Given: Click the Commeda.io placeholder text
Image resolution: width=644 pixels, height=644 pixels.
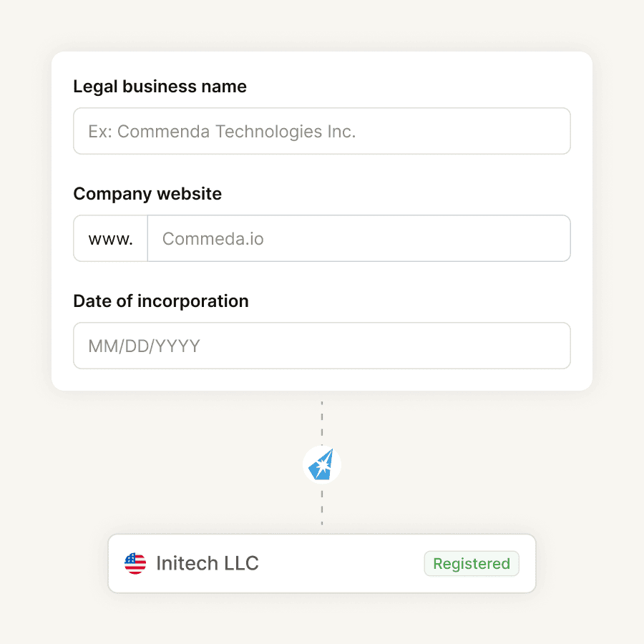Looking at the screenshot, I should pyautogui.click(x=213, y=239).
